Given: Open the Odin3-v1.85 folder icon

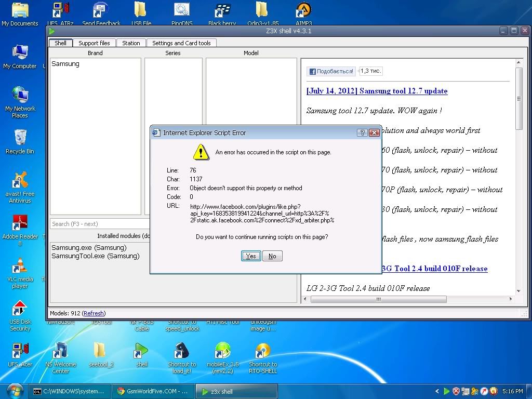Looking at the screenshot, I should [x=262, y=14].
